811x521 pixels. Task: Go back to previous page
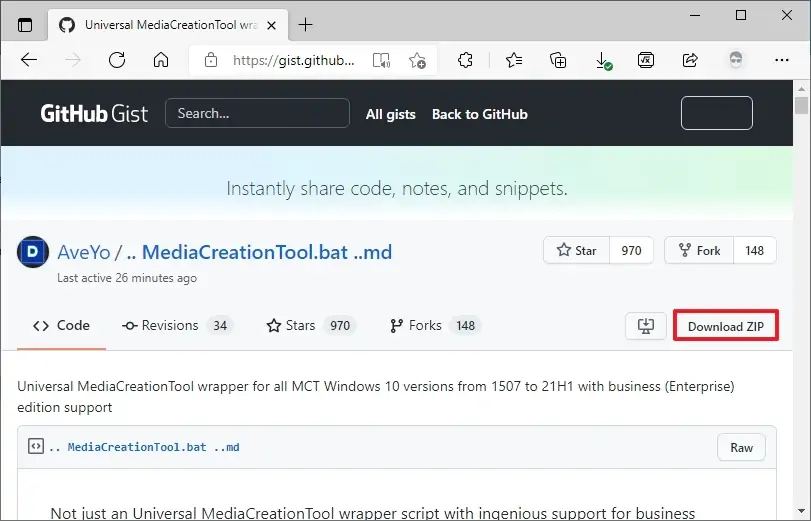pyautogui.click(x=29, y=60)
